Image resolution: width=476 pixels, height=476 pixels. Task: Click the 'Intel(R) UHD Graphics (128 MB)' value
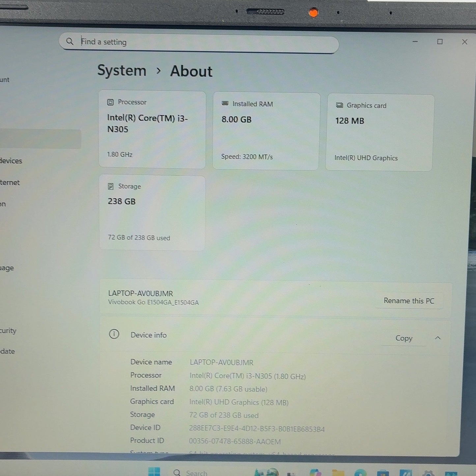pos(239,402)
